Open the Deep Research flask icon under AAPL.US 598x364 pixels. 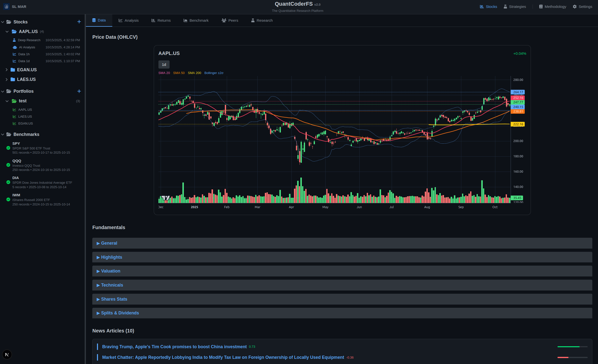click(14, 40)
